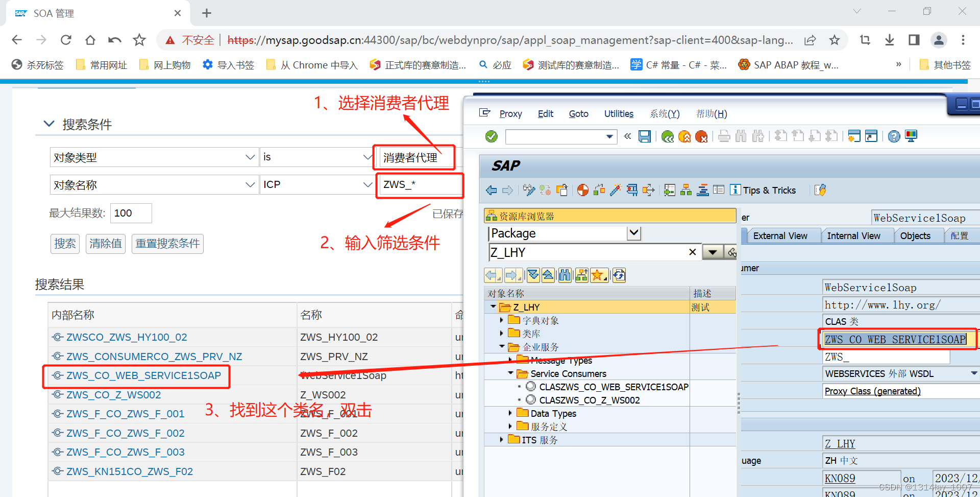
Task: Reload the browser page
Action: pos(66,40)
